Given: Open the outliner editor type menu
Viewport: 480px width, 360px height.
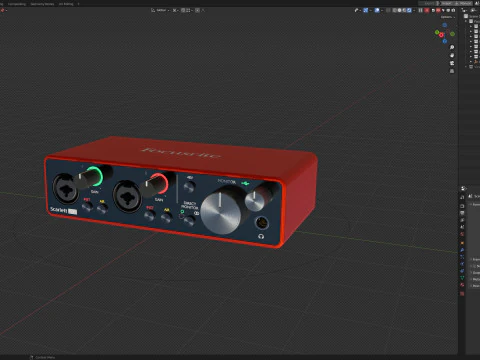Looking at the screenshot, I should 464,10.
